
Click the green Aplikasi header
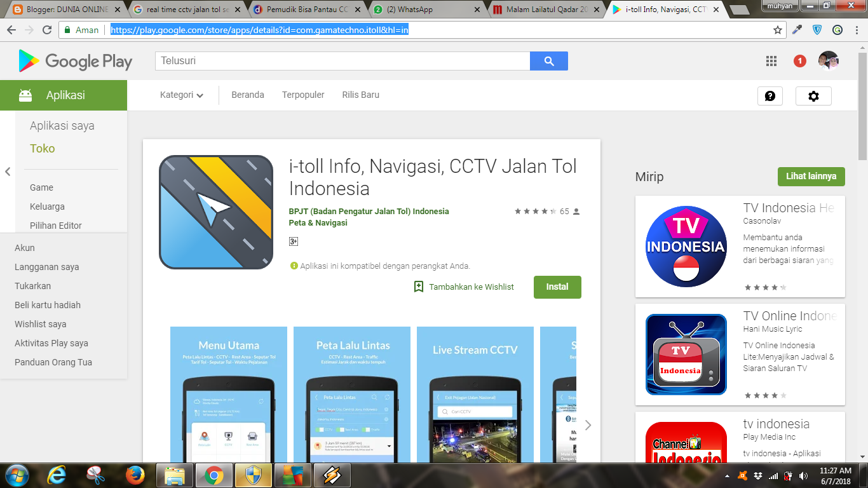[64, 95]
